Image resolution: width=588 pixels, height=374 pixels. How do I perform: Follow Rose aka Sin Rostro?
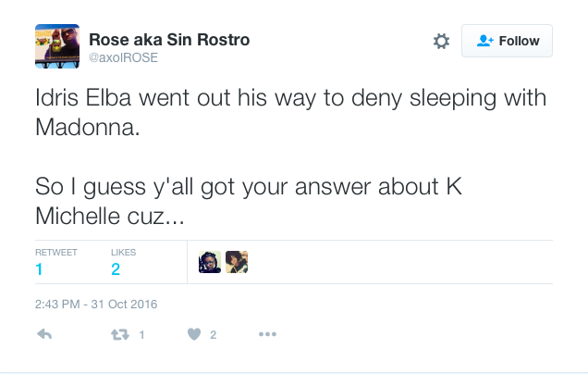click(x=507, y=42)
